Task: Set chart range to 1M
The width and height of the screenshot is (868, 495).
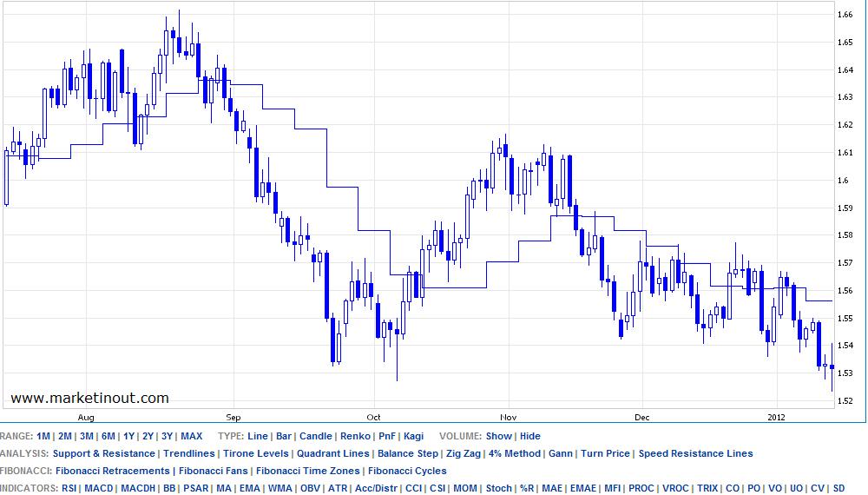Action: pos(43,436)
